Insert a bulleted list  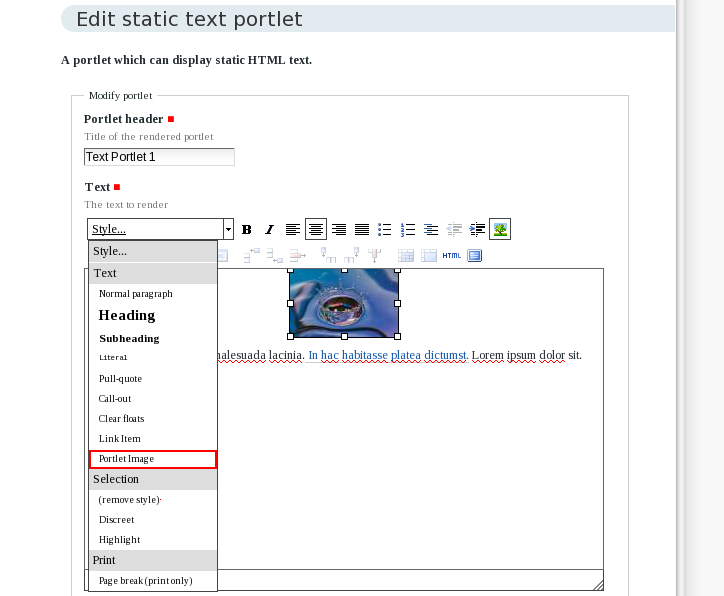point(385,229)
